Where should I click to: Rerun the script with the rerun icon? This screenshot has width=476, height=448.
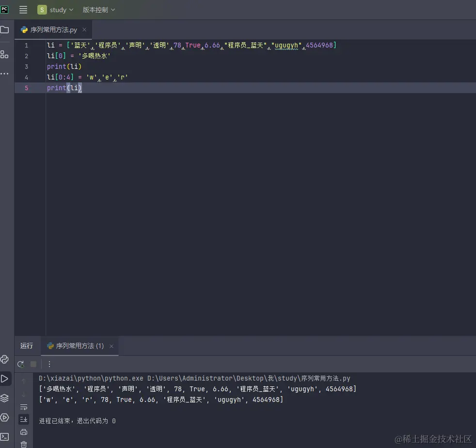coord(21,364)
